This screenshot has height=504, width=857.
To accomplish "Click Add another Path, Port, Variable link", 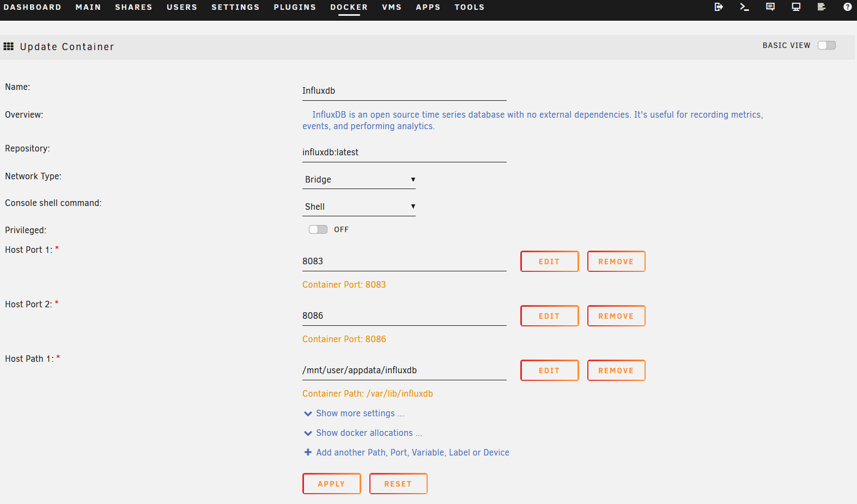I will [412, 452].
